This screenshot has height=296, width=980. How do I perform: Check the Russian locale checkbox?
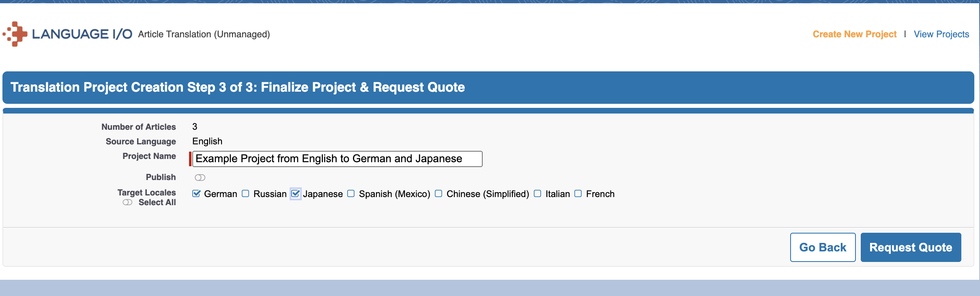pyautogui.click(x=245, y=193)
